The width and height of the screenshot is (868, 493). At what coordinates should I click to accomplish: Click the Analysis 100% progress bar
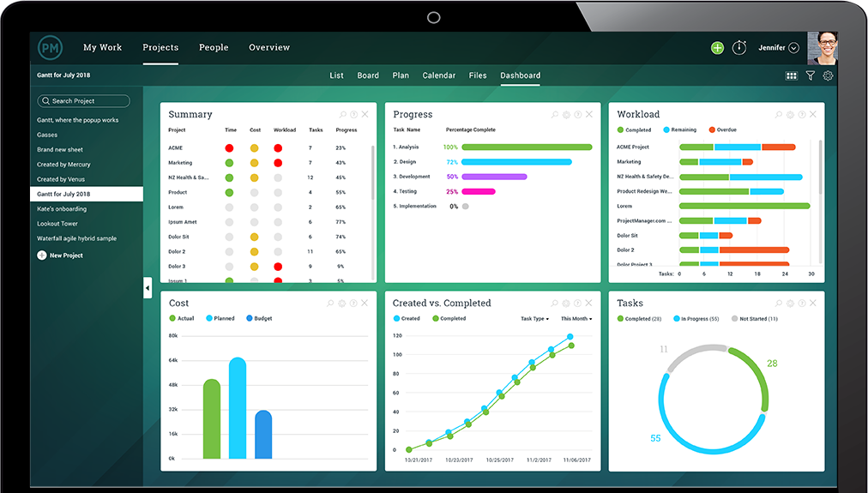pyautogui.click(x=527, y=147)
